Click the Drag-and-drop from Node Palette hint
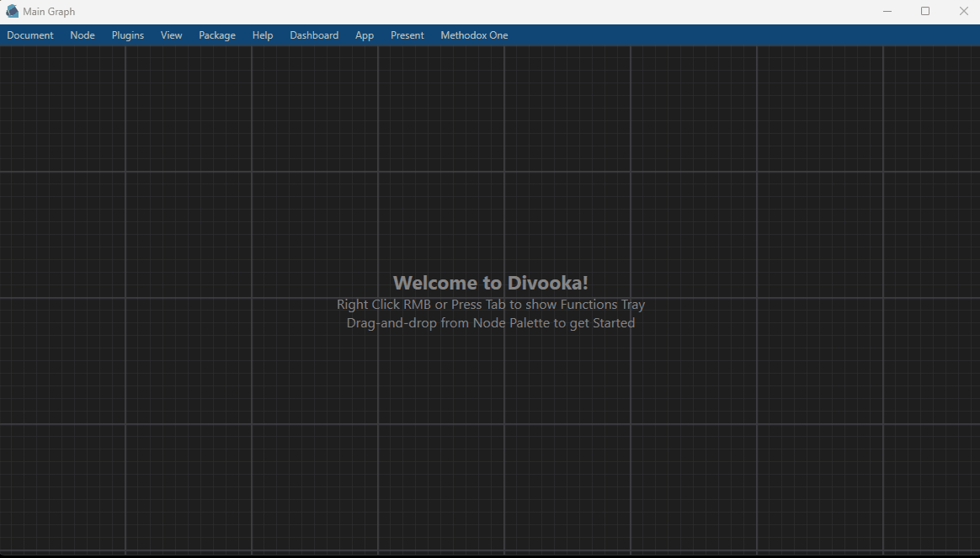Viewport: 980px width, 558px height. [x=491, y=323]
